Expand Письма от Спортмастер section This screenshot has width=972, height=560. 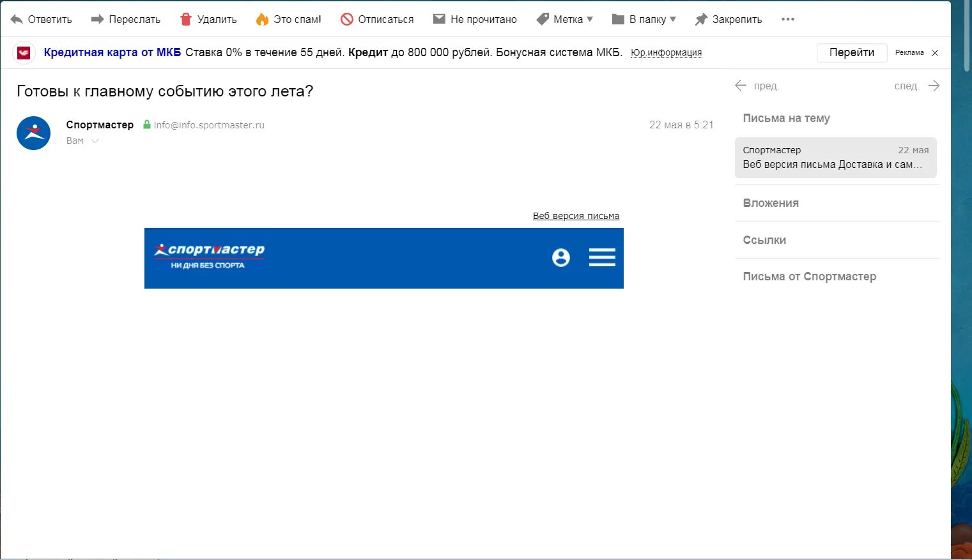(x=810, y=276)
